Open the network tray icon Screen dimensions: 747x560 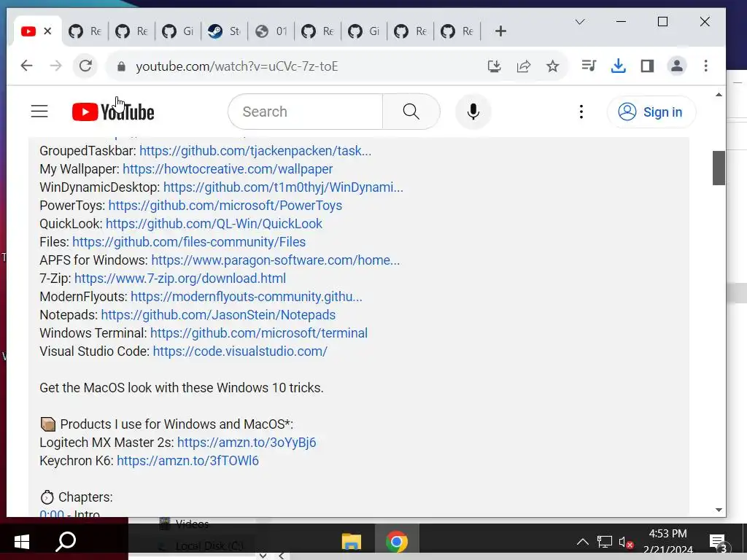tap(605, 542)
